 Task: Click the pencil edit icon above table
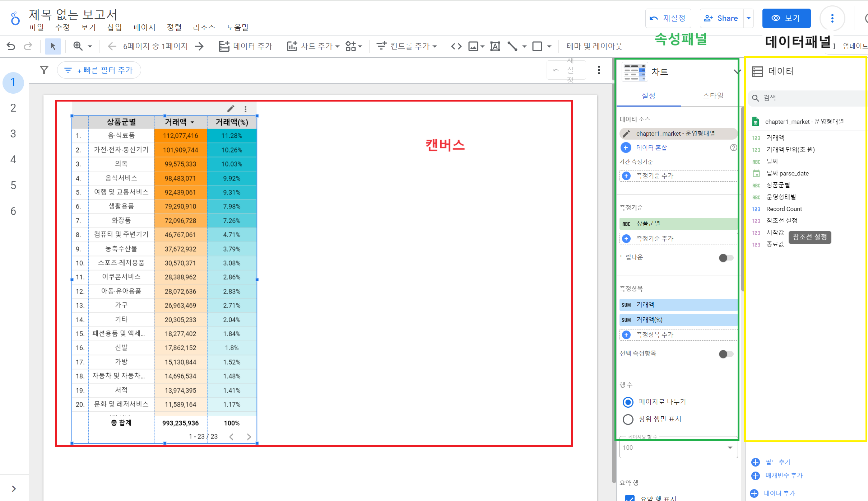point(231,109)
